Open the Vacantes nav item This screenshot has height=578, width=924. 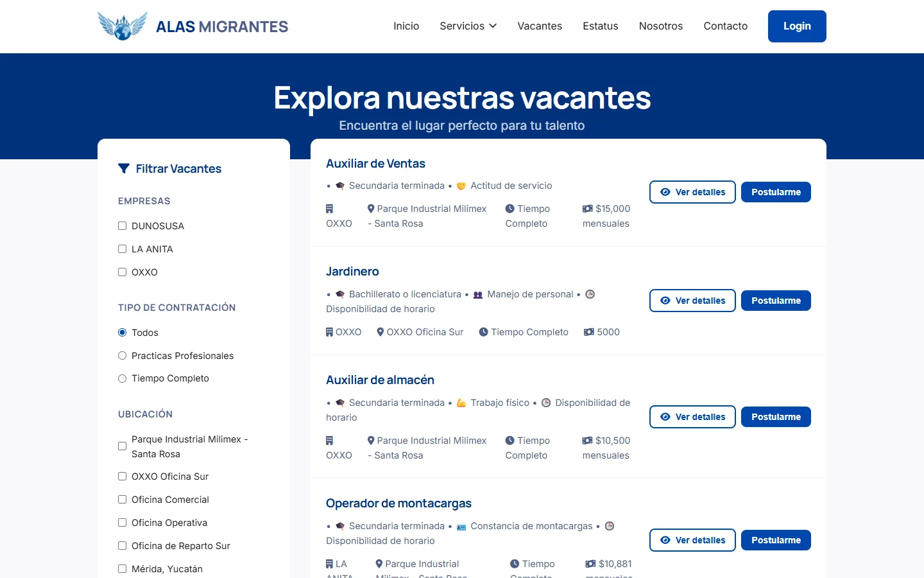coord(540,26)
